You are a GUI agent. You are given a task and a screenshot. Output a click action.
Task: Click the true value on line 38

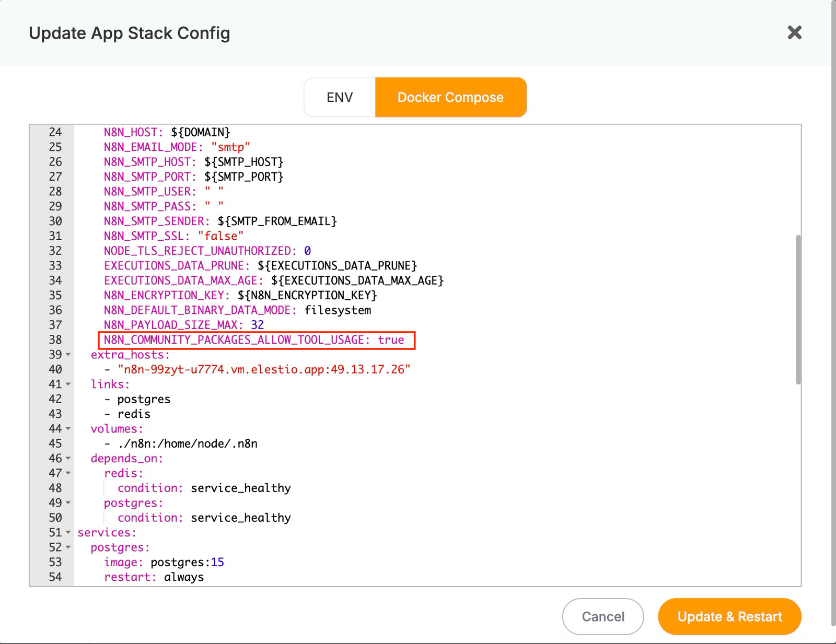coord(391,339)
